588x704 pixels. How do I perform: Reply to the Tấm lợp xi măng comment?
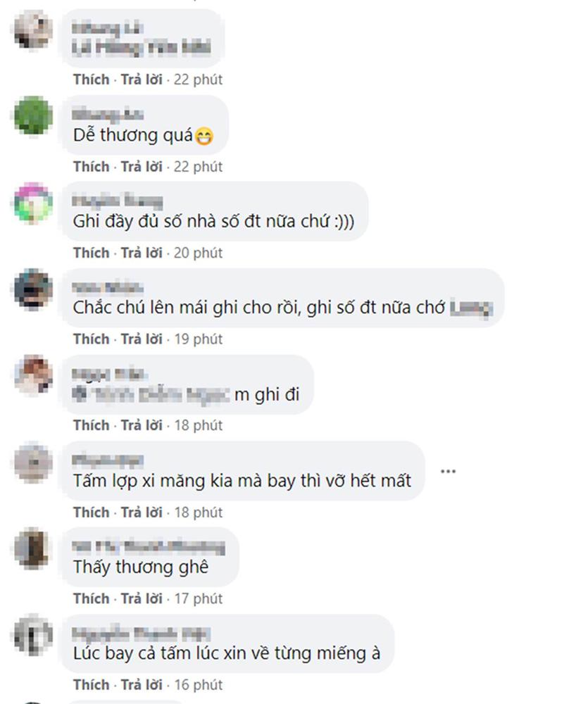(x=142, y=513)
